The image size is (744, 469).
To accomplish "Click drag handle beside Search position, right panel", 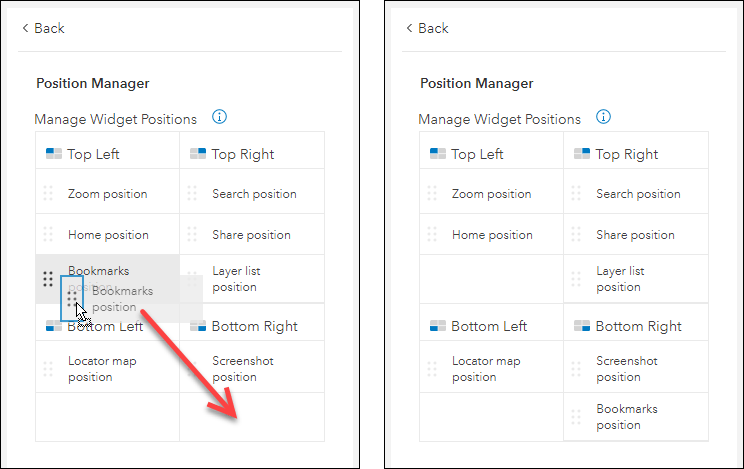I will pyautogui.click(x=576, y=193).
